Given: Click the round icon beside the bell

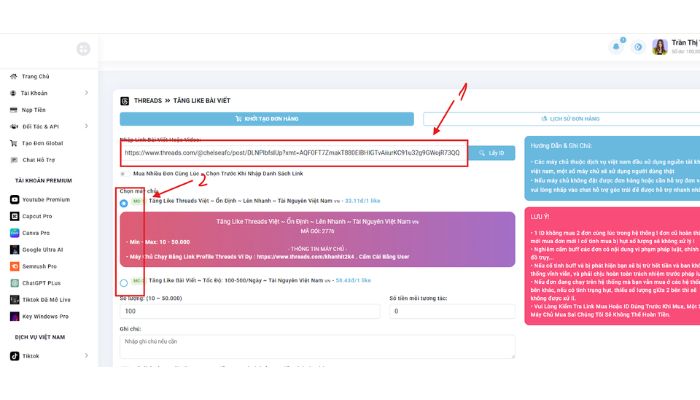Looking at the screenshot, I should (x=638, y=46).
